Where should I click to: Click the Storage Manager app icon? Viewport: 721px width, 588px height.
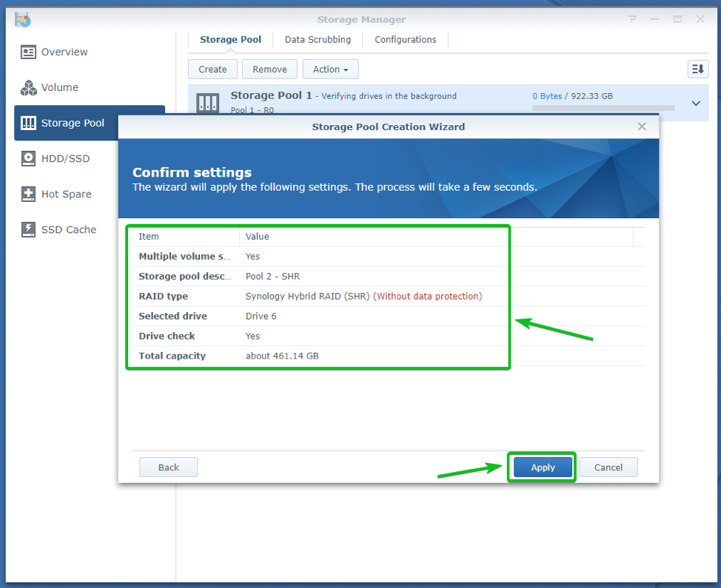[x=22, y=20]
